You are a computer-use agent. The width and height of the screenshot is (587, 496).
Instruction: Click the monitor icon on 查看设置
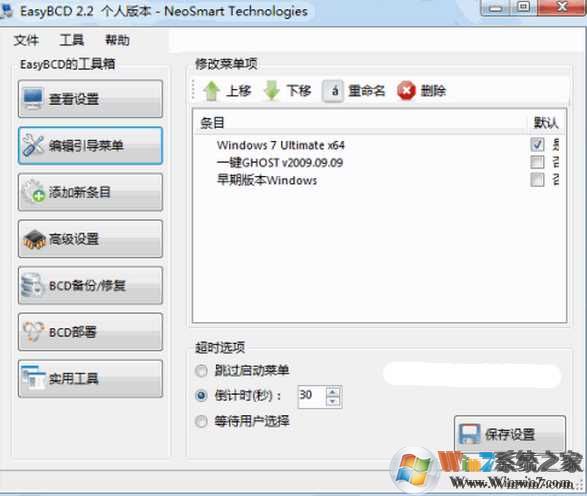[x=33, y=99]
